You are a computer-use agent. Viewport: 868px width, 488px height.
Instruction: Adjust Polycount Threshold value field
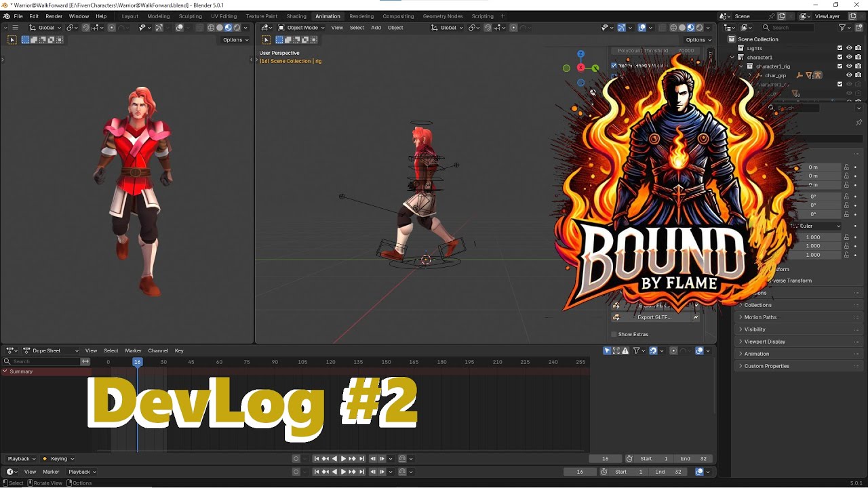[x=656, y=50]
